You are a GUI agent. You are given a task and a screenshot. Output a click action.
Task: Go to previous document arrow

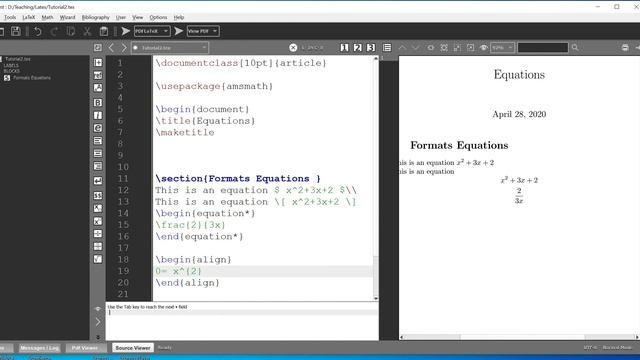(111, 48)
